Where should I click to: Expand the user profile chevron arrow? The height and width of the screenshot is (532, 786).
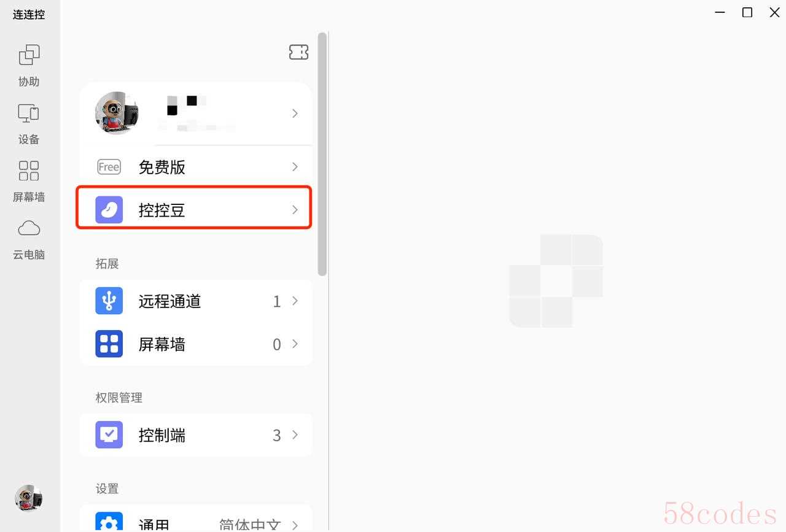[x=295, y=114]
